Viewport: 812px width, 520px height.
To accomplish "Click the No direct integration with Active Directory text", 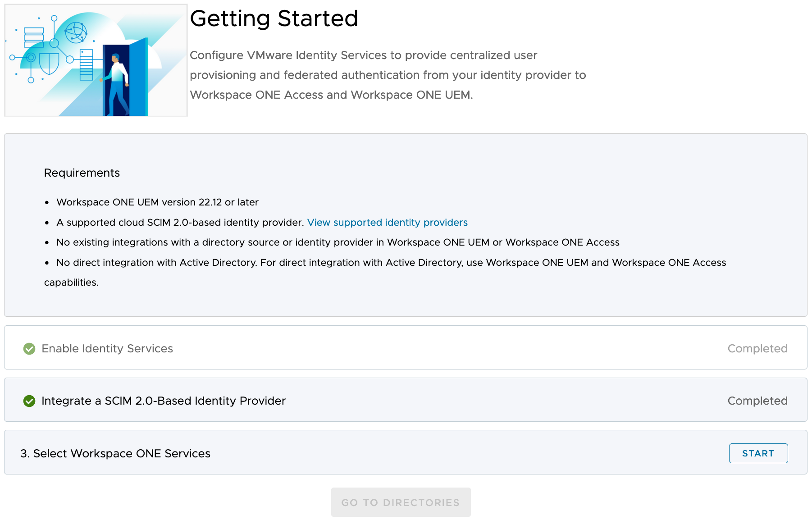I will pyautogui.click(x=391, y=263).
